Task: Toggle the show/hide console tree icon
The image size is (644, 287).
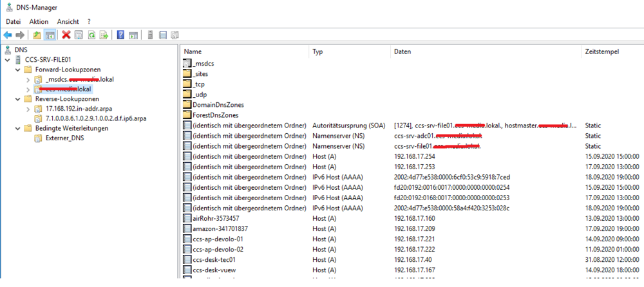Action: (x=50, y=35)
